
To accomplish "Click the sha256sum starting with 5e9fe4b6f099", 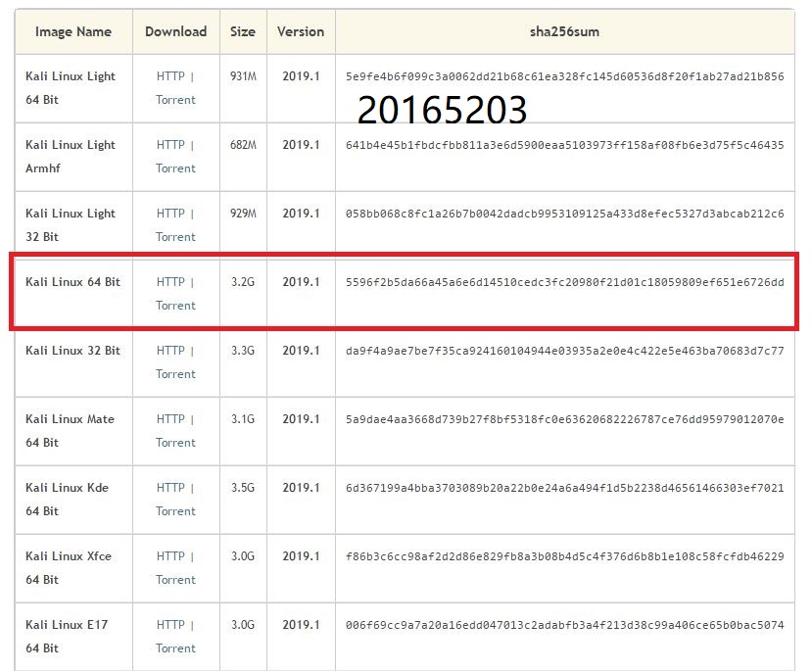I will [x=565, y=76].
